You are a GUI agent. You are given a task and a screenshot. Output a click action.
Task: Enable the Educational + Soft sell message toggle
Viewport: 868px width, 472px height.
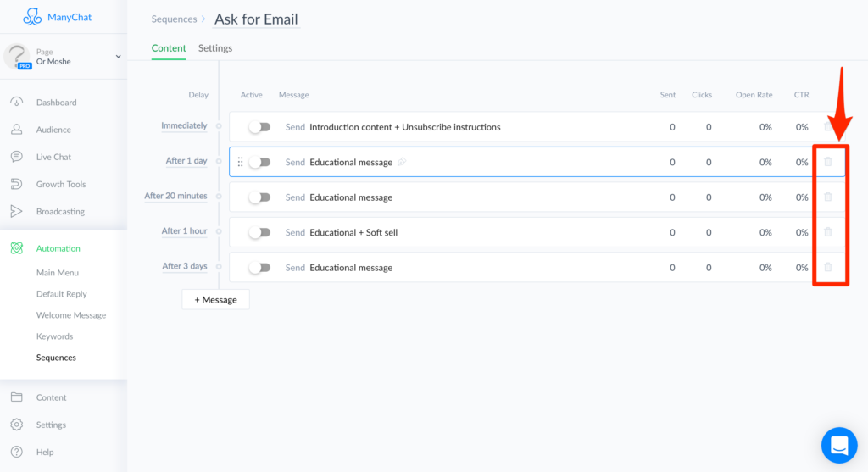point(259,232)
